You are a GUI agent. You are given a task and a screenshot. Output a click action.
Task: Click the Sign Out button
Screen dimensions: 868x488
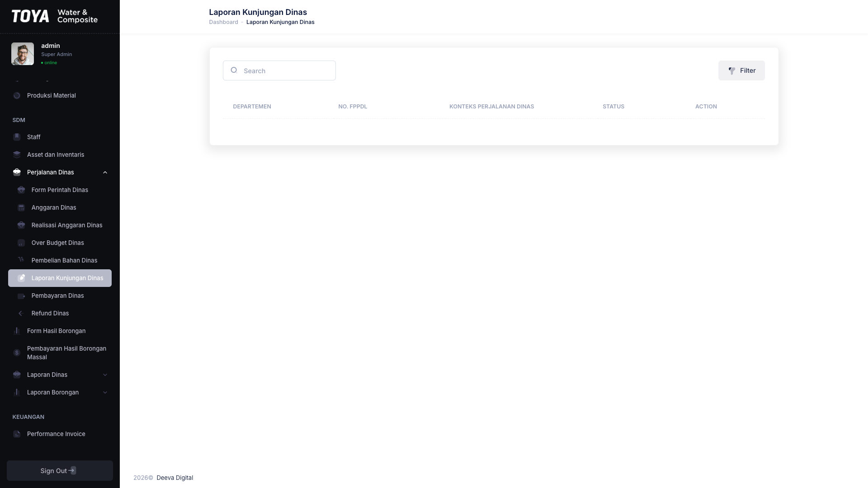pyautogui.click(x=60, y=470)
